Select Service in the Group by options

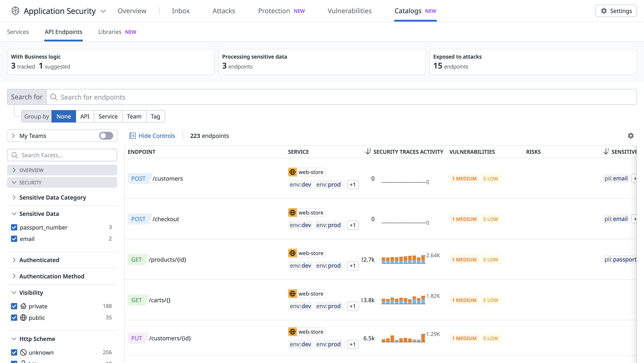point(108,116)
